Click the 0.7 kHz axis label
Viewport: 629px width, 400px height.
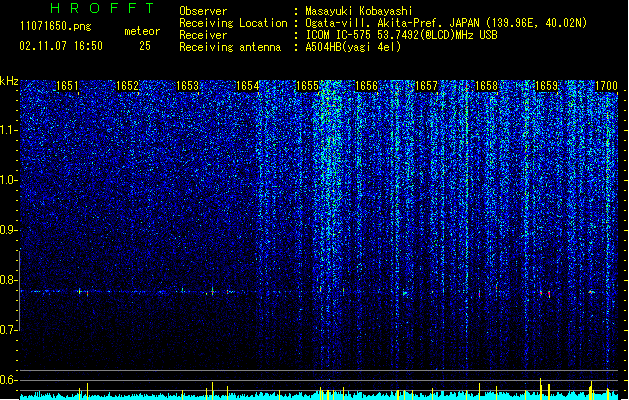pos(8,330)
